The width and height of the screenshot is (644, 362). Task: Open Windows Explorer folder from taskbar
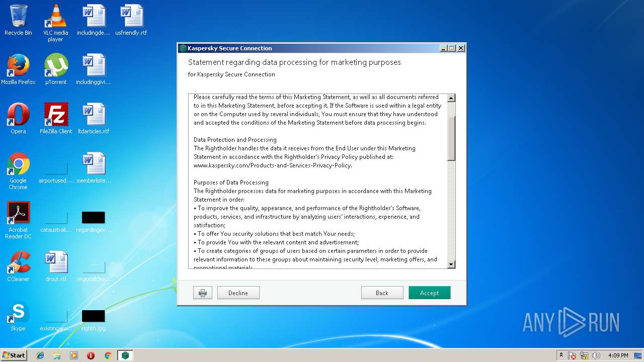57,355
